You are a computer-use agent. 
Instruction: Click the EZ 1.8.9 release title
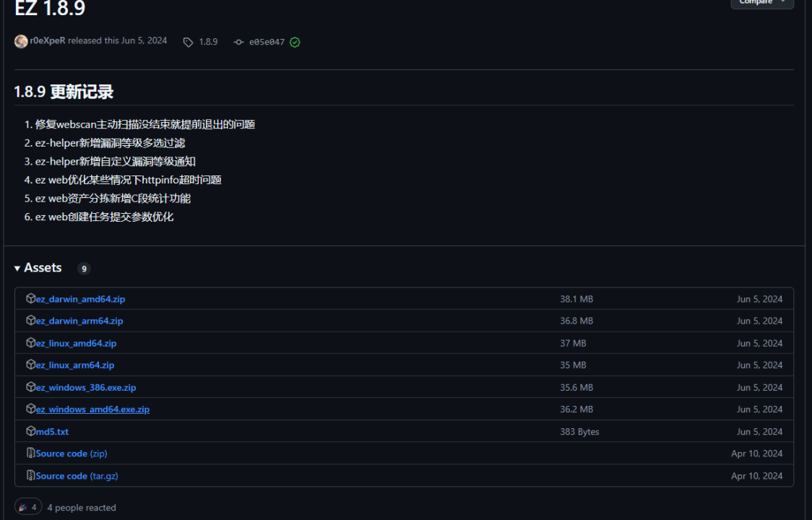[50, 8]
